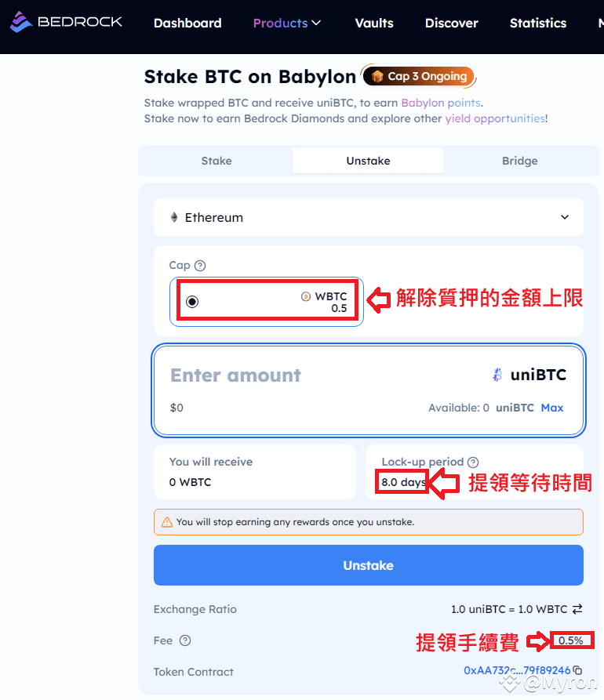Switch to the Bridge tab
604x700 pixels.
click(x=519, y=161)
